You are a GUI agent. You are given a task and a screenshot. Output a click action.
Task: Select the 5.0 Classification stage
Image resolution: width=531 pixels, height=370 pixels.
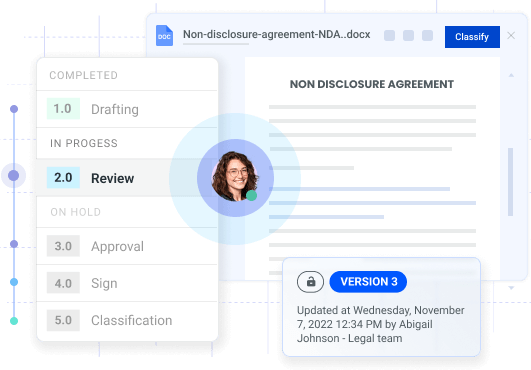(x=127, y=320)
